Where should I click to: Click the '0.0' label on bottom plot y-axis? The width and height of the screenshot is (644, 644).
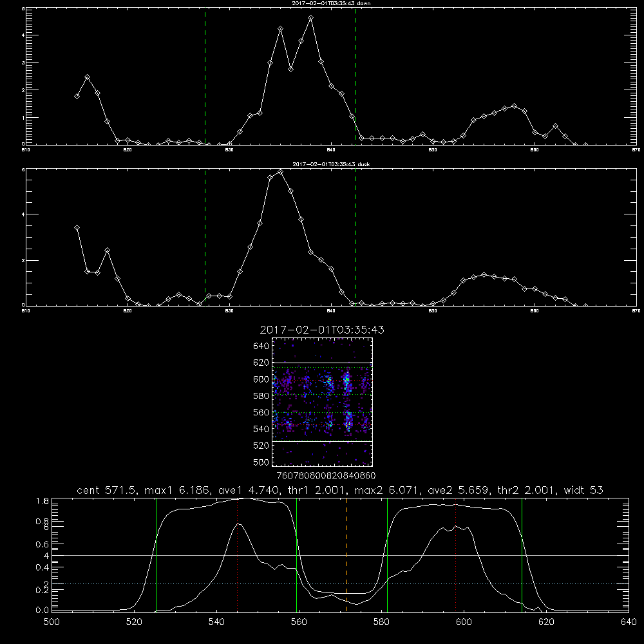point(43,610)
